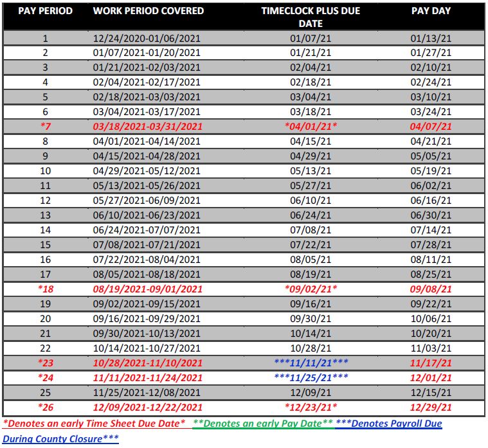The image size is (488, 448).
Task: Select work period 10/14/2021-10/27/2021
Action: click(147, 348)
